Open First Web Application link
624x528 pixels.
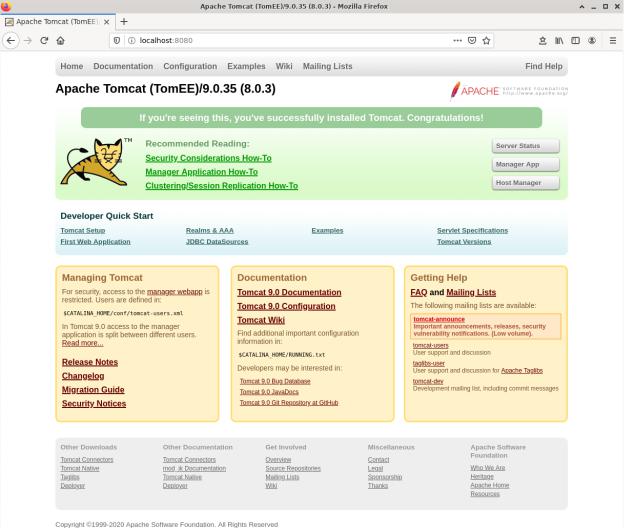(x=95, y=242)
